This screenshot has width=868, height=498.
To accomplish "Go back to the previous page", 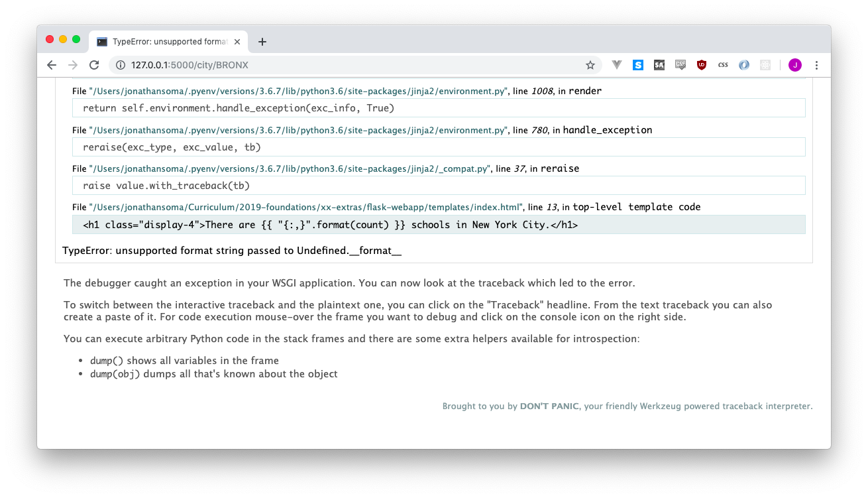I will [x=52, y=65].
